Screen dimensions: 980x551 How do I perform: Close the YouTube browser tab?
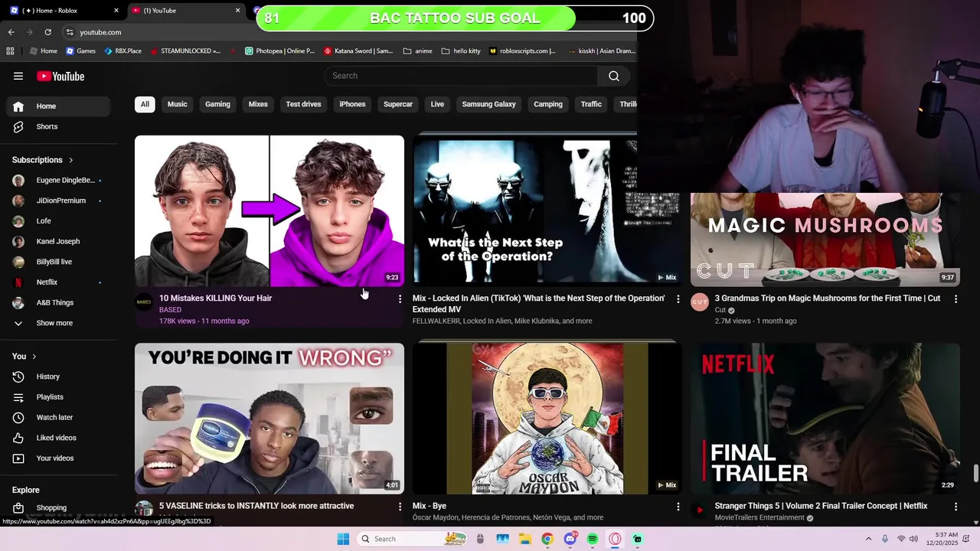click(237, 11)
